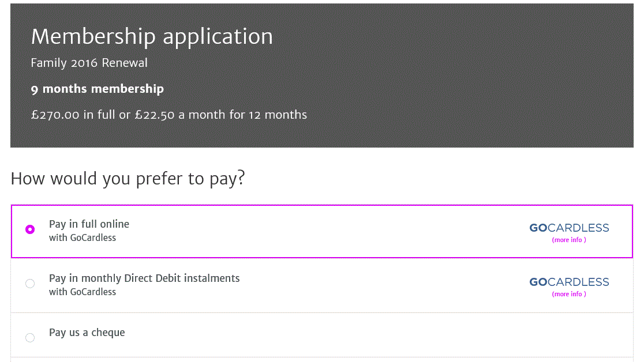Click the "Pay in monthly Direct Debit instalments" label
The image size is (644, 362).
[144, 278]
